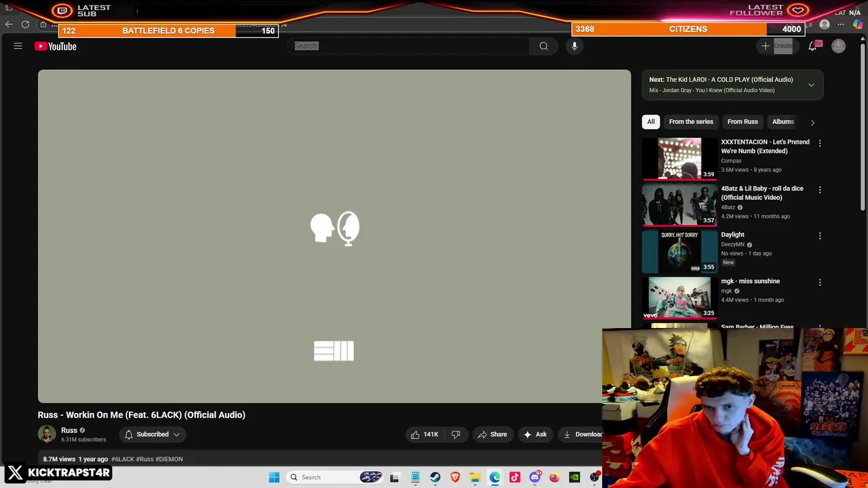Open Steam from the taskbar
868x488 pixels.
435,477
